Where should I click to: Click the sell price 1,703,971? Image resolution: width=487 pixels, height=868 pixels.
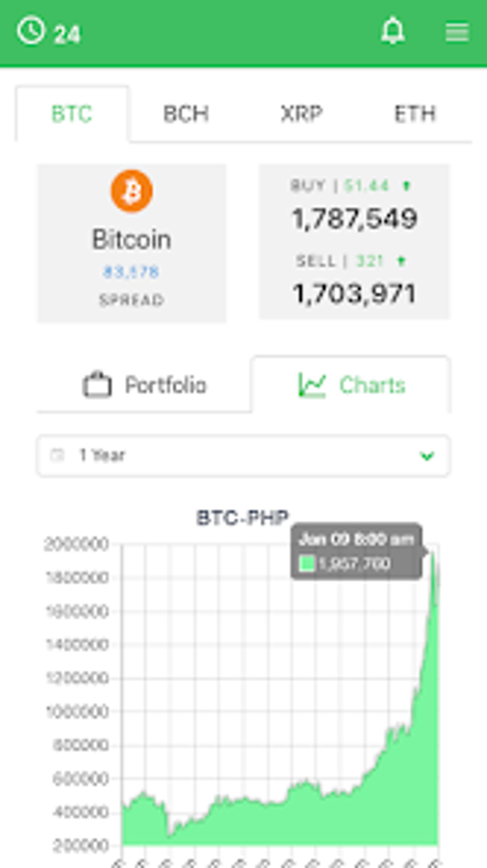pos(354,293)
